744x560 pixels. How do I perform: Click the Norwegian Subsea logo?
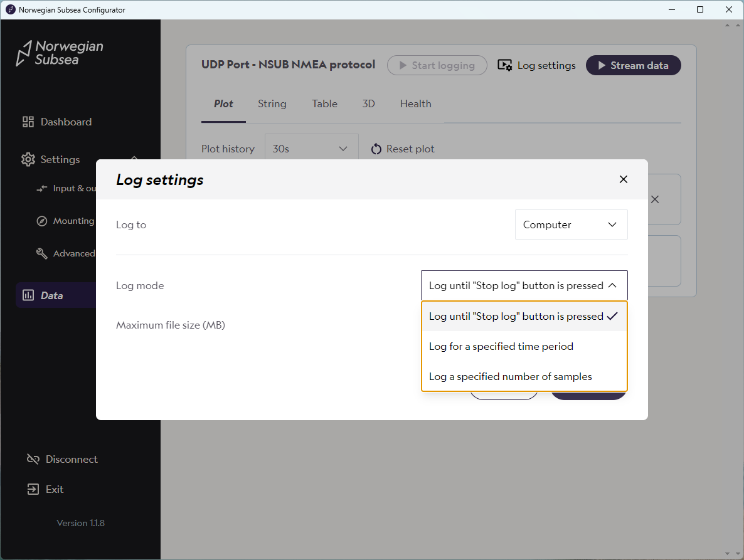(x=60, y=53)
